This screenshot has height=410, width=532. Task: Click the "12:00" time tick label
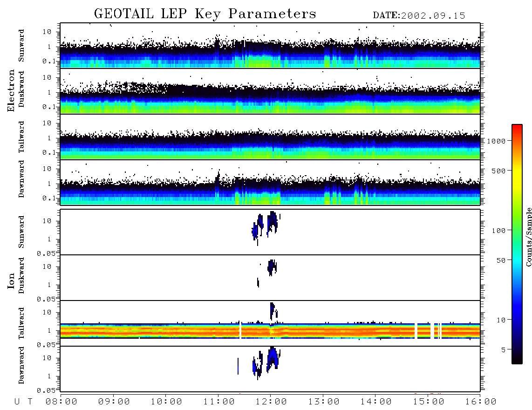pyautogui.click(x=271, y=402)
